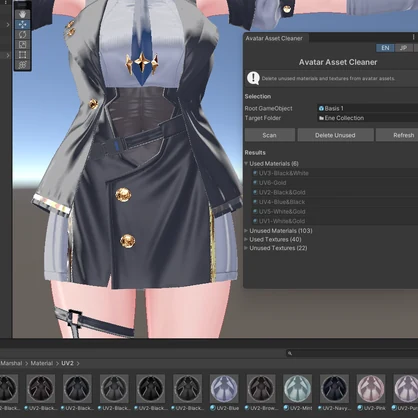Click the Target Folder field Ene Collection
This screenshot has width=418, height=418.
click(367, 118)
